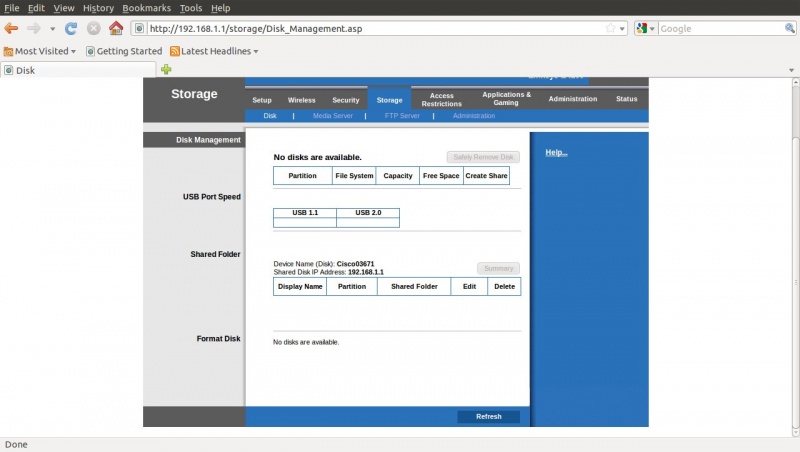Open the Bookmarks menu
Screen dimensions: 800x452
tap(147, 8)
